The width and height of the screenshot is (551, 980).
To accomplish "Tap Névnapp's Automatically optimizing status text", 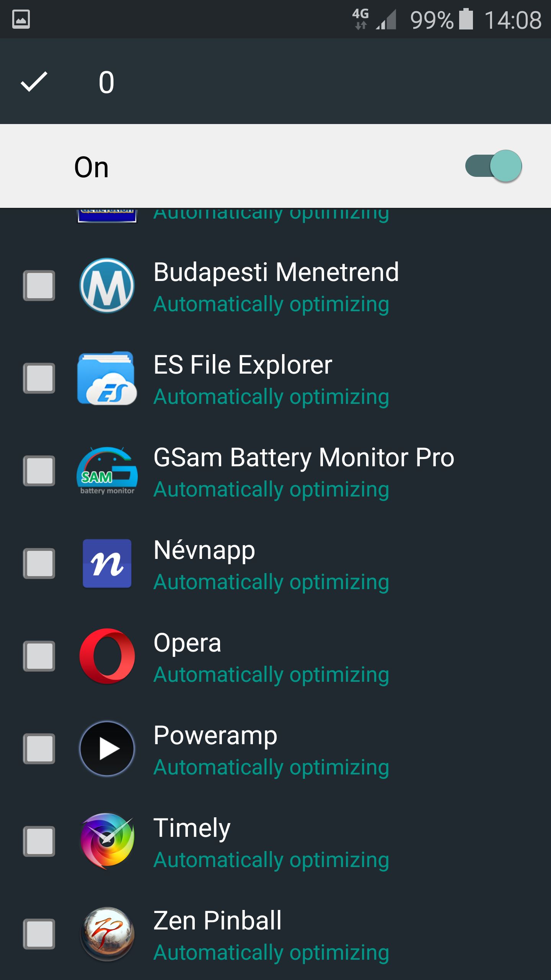I will point(271,583).
